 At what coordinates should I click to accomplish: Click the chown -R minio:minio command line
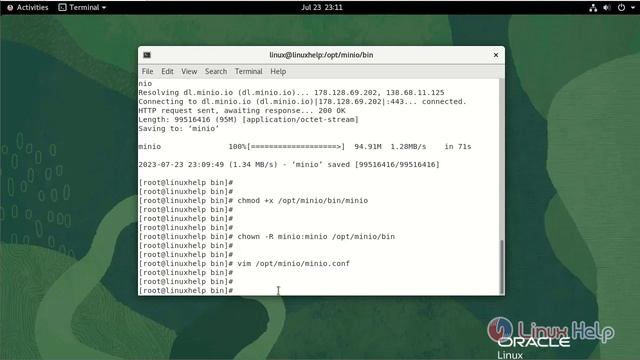[267, 236]
